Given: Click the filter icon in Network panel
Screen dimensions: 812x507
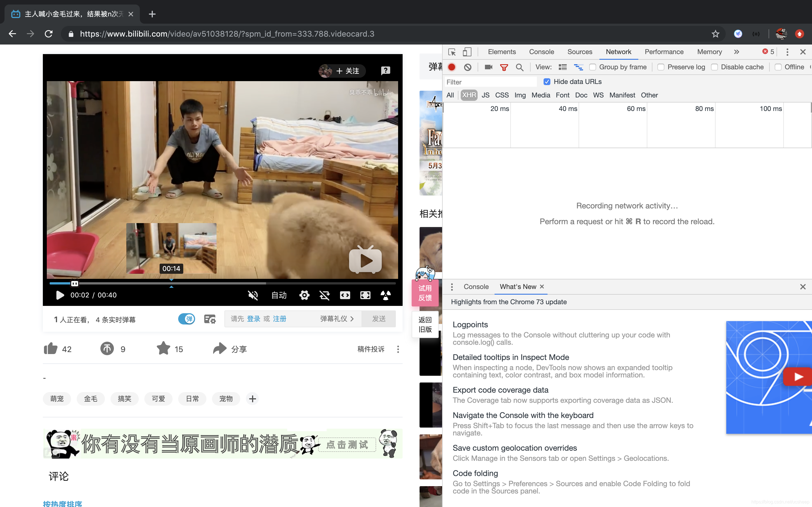Looking at the screenshot, I should [504, 66].
